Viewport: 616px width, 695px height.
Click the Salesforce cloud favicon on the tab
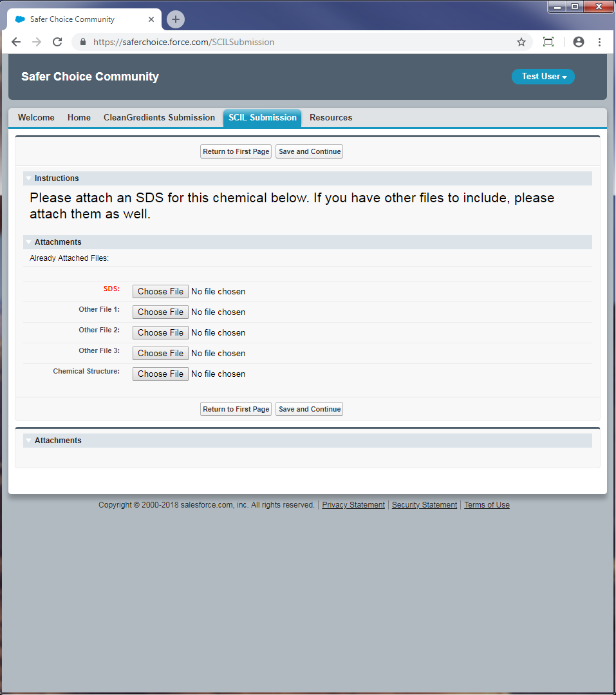click(x=20, y=19)
